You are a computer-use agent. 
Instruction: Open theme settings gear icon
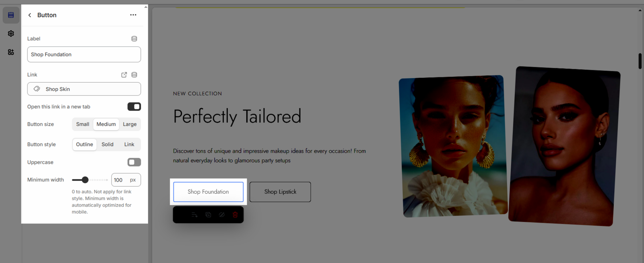(11, 33)
